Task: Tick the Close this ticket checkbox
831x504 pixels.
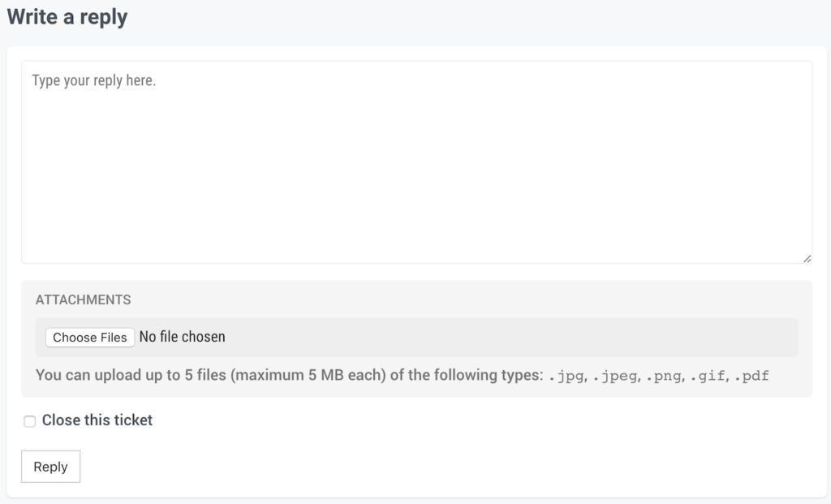Action: pos(30,420)
